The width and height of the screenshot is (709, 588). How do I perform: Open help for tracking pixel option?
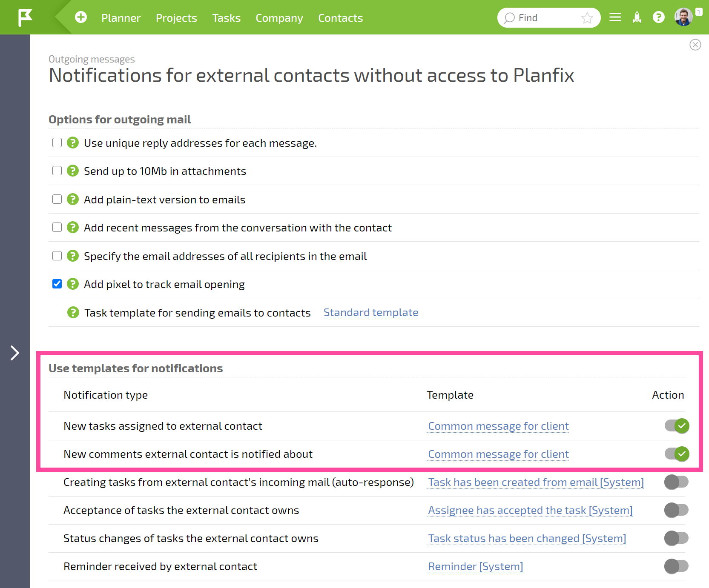click(73, 284)
